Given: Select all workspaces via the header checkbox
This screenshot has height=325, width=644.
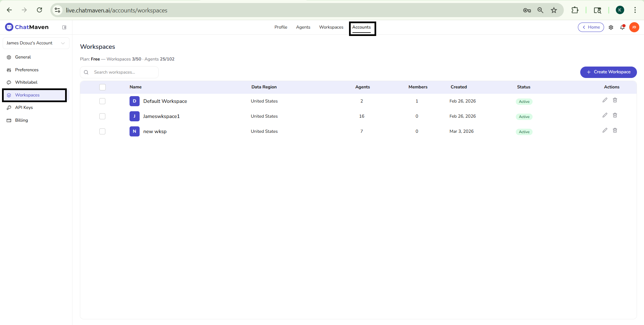Looking at the screenshot, I should (x=102, y=87).
